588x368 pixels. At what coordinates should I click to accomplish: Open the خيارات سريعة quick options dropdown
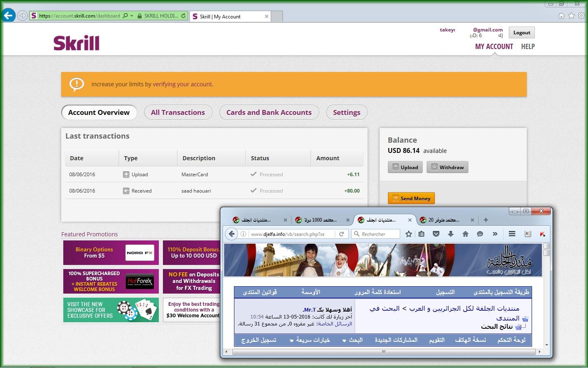coord(310,340)
